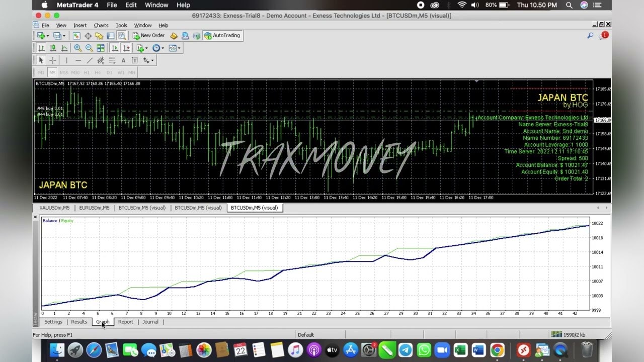Select the Text 'A' tool
The height and width of the screenshot is (362, 644).
pos(123,60)
